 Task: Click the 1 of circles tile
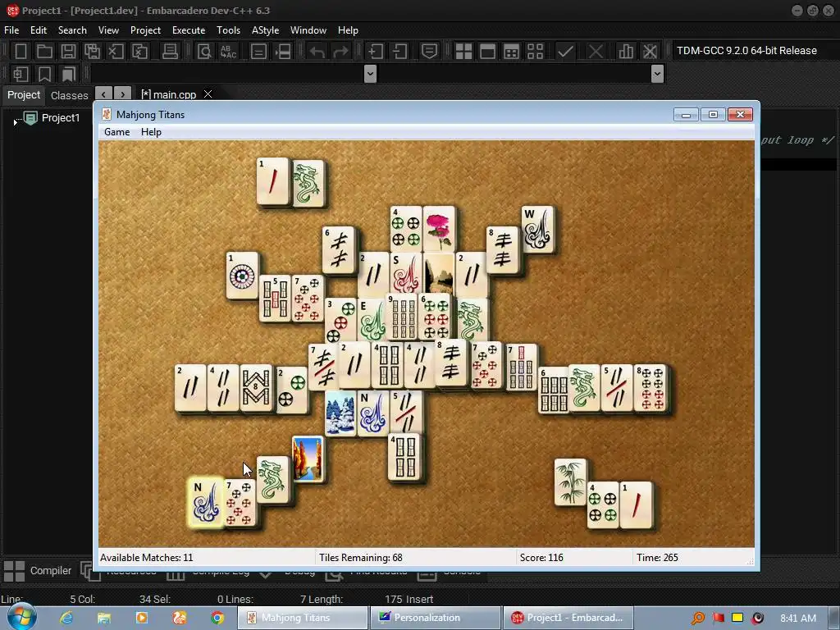point(242,276)
